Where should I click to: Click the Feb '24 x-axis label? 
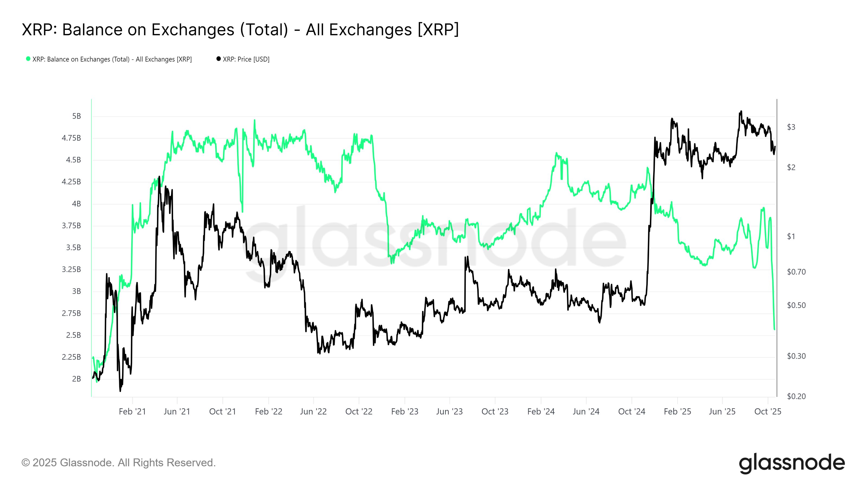point(541,412)
